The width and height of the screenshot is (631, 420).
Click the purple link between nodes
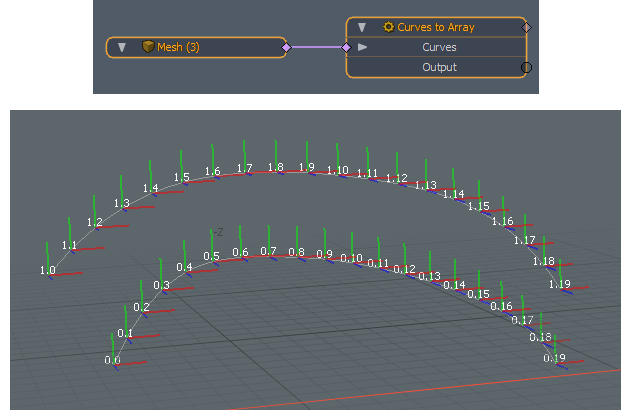coord(316,47)
